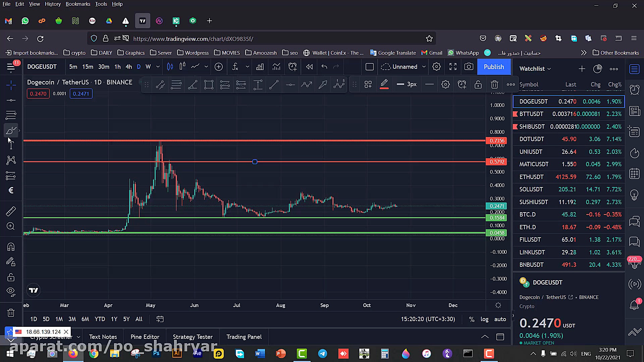
Task: Take a chart snapshot with camera icon
Action: coord(469,67)
